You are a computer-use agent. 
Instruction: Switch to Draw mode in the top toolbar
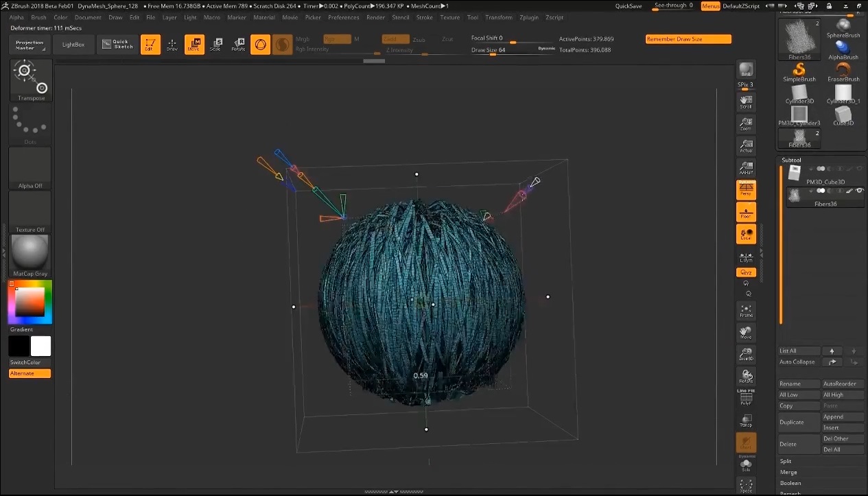tap(172, 45)
